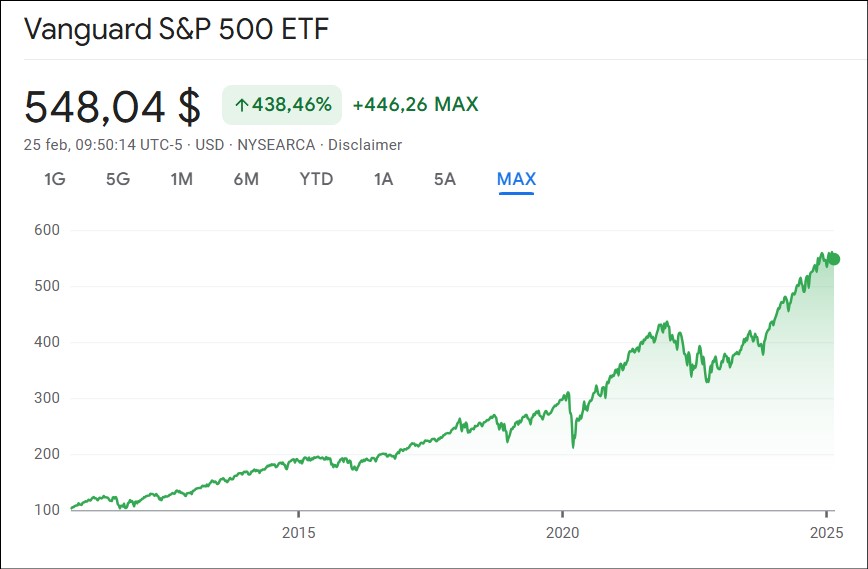Click the green up arrow in the percentage badge
This screenshot has height=569, width=868.
241,105
